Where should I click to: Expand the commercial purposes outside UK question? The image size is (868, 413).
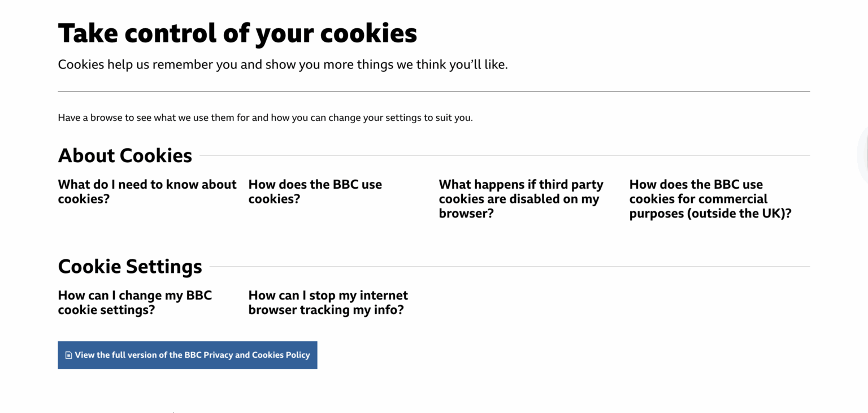pyautogui.click(x=710, y=198)
